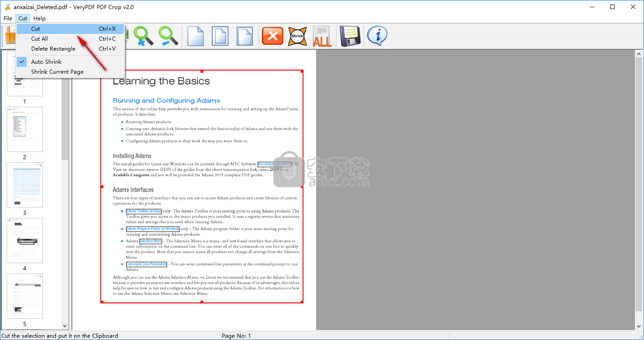Click the 'Running Adams products.' bullet text
644x340 pixels.
pyautogui.click(x=149, y=122)
